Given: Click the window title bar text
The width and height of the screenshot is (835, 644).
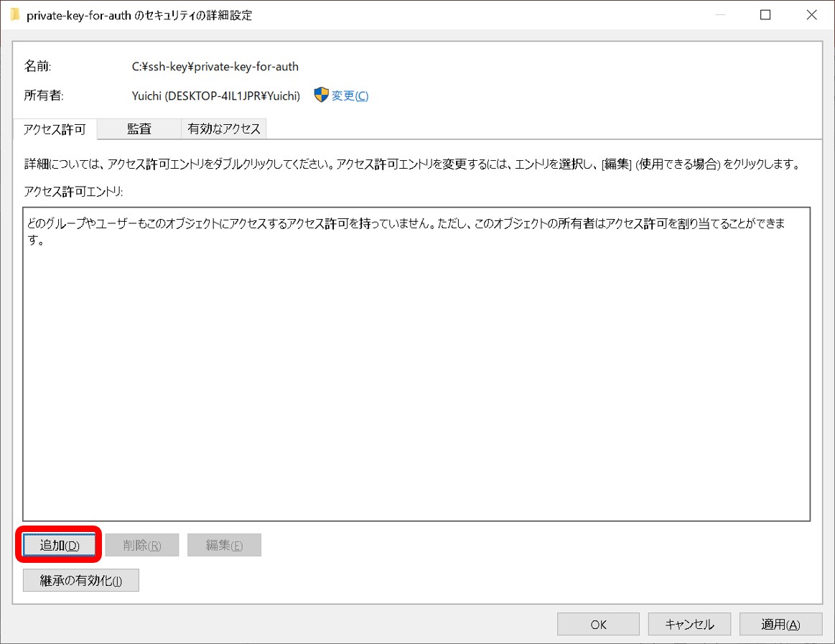Looking at the screenshot, I should [139, 15].
